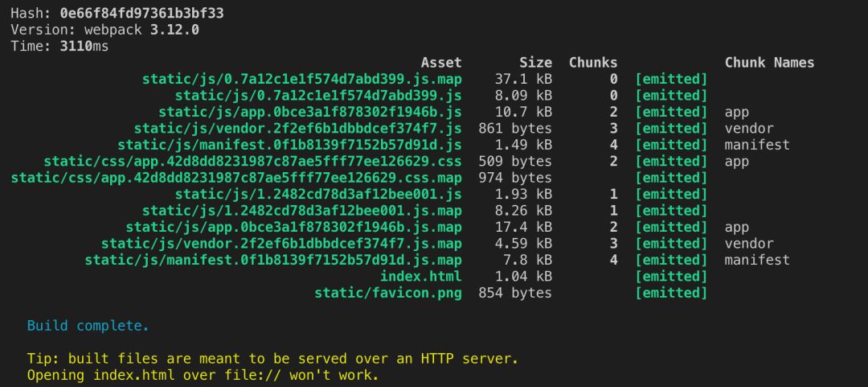Click the Chunk Names column header
The height and width of the screenshot is (387, 868).
(x=769, y=63)
